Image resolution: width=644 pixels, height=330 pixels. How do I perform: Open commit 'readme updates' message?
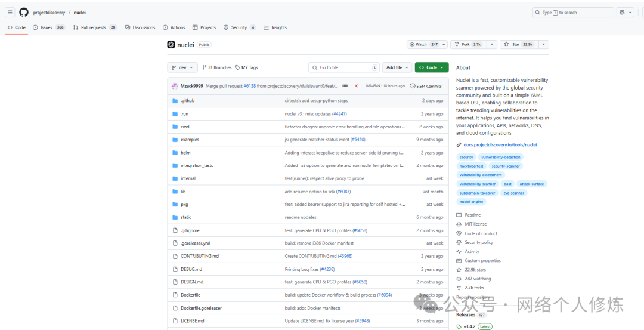[300, 217]
